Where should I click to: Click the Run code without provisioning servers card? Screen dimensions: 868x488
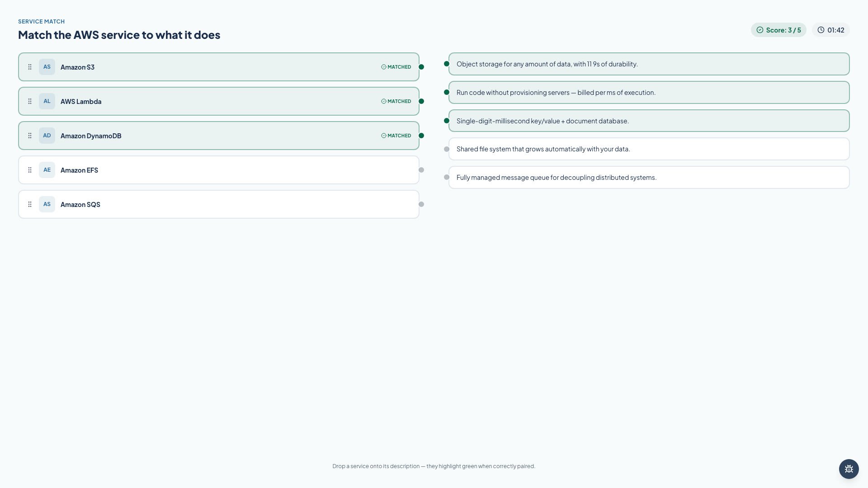click(649, 92)
